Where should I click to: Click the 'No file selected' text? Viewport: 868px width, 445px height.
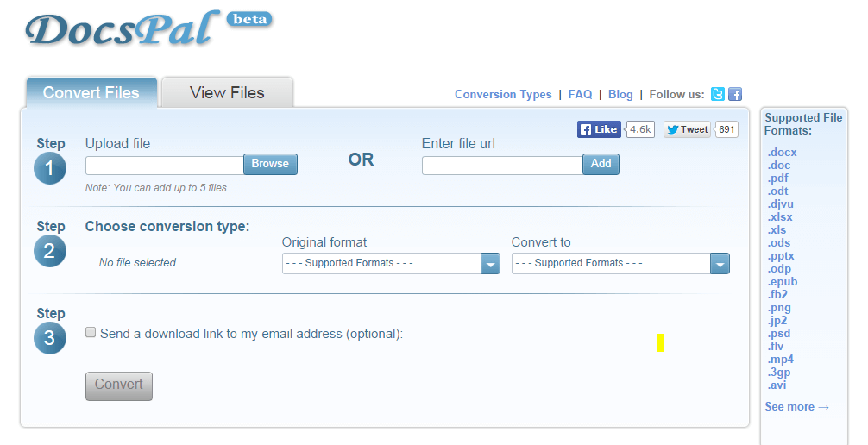(137, 263)
